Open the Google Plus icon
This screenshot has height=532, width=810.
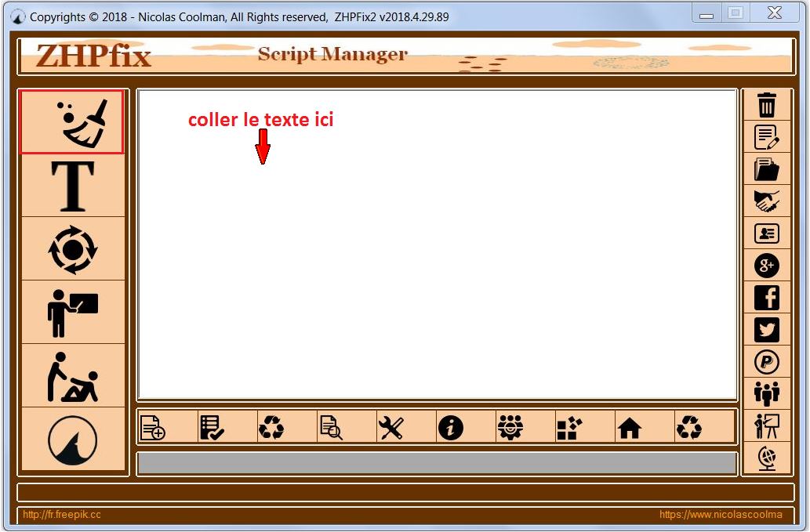[x=767, y=266]
